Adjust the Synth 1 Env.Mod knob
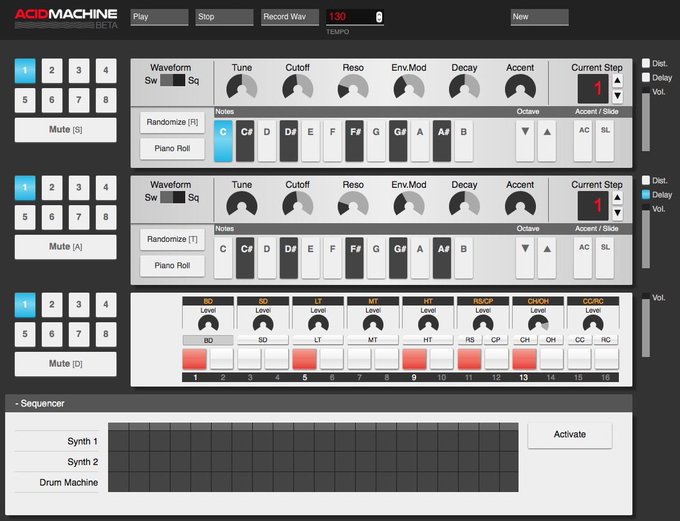 pos(409,86)
